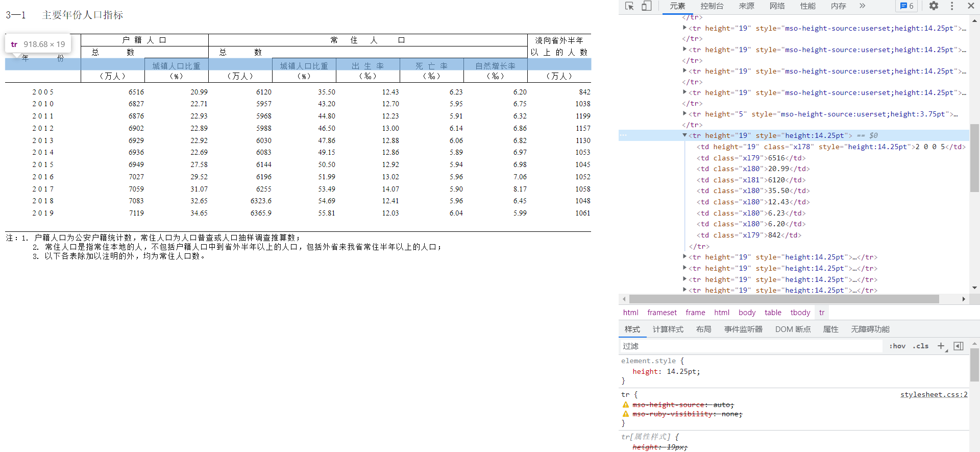
Task: Show more DevTools tabs chevron
Action: (x=863, y=6)
